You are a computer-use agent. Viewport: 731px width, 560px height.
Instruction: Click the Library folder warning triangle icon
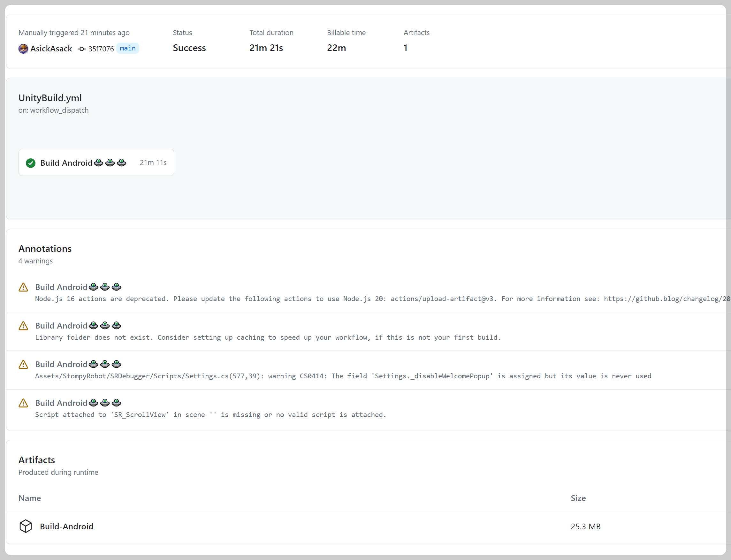(23, 326)
